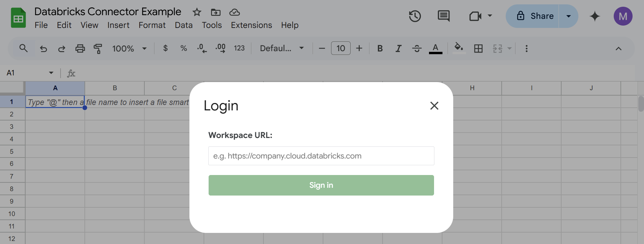
Task: Star the Databricks Connector Example document
Action: [197, 12]
